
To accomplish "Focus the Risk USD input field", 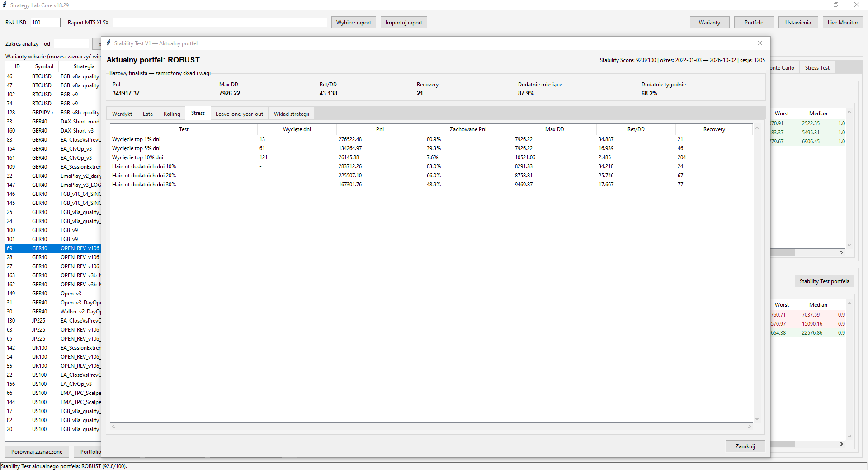I will tap(46, 22).
